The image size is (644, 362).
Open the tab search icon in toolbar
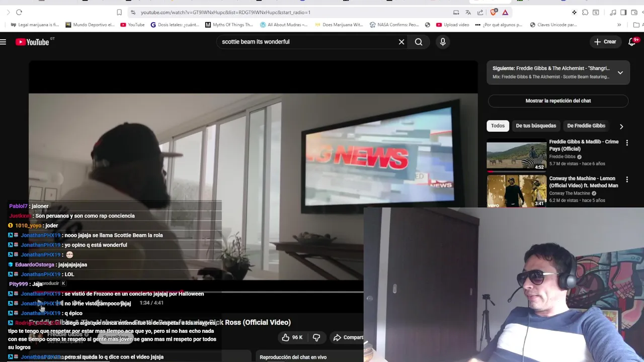pos(596,12)
